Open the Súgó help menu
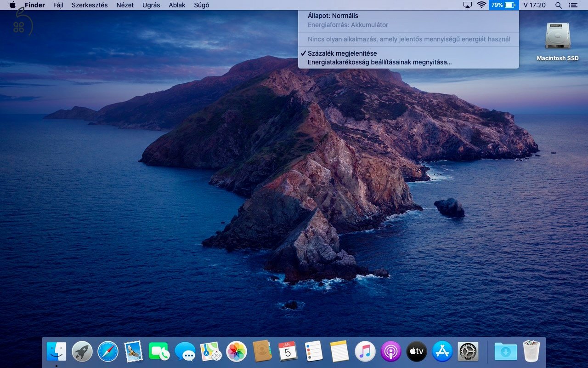Viewport: 588px width, 368px height. pyautogui.click(x=202, y=5)
